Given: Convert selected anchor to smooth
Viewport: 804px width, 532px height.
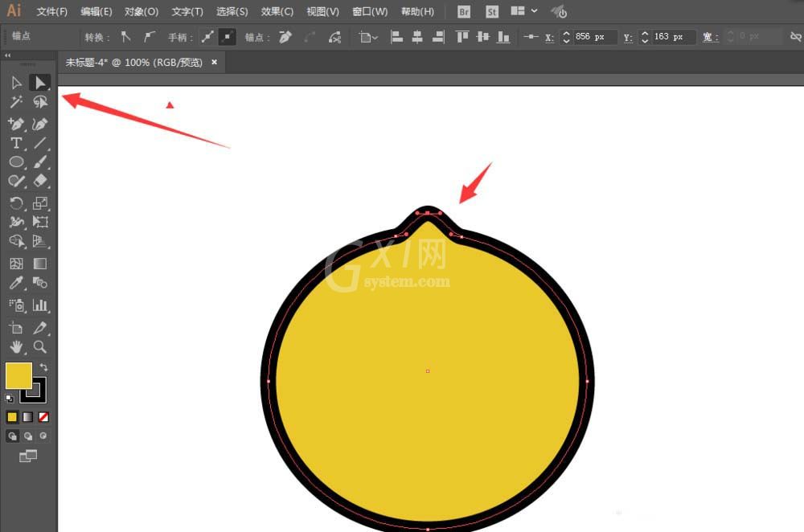Looking at the screenshot, I should coord(149,36).
